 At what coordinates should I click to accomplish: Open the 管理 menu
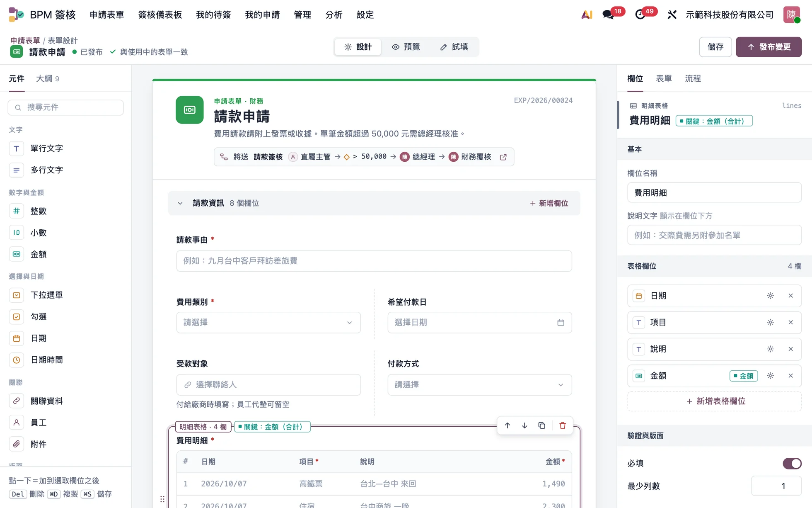click(x=302, y=15)
